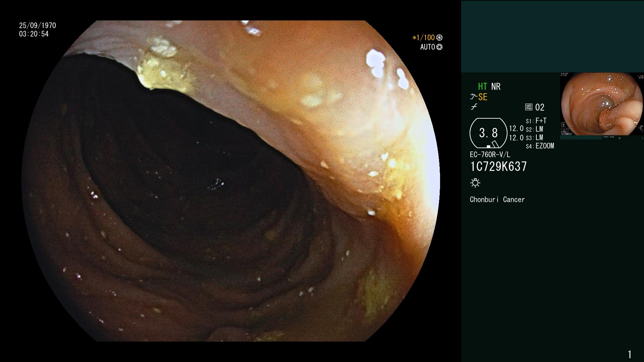This screenshot has width=644, height=362.
Task: Select the S2: LM switch assignment
Action: point(534,129)
